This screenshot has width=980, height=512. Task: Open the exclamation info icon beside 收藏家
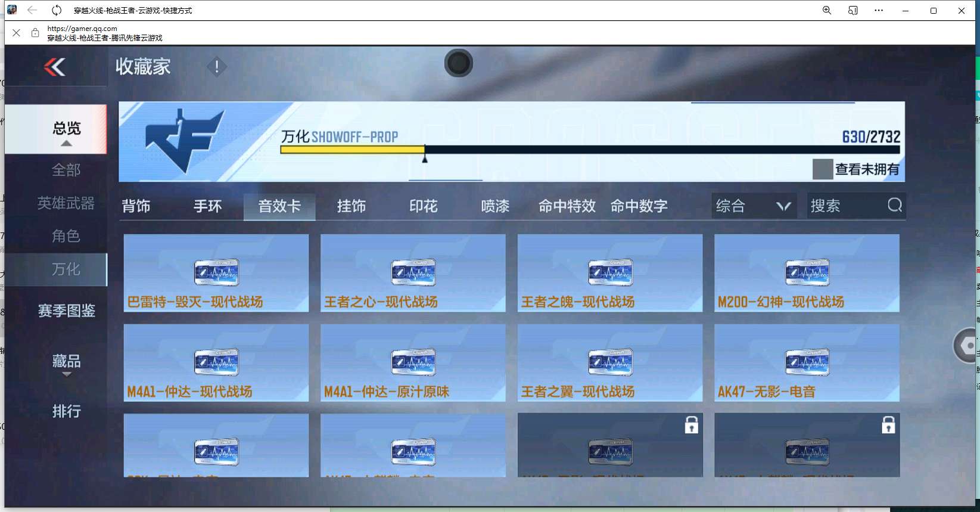click(x=217, y=67)
